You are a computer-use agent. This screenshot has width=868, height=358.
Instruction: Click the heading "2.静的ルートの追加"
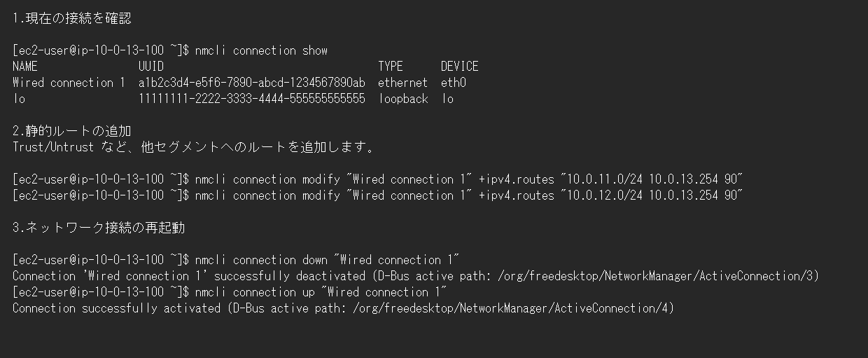(72, 131)
